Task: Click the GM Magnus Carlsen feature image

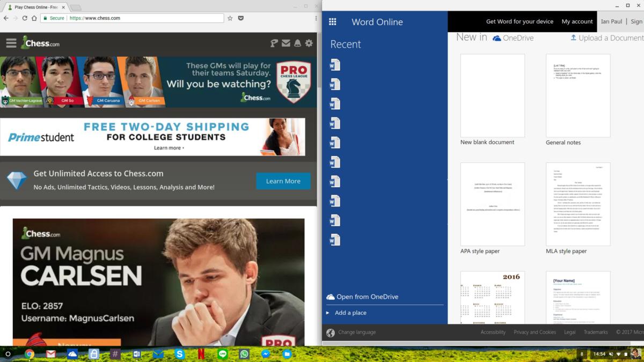Action: coord(158,282)
